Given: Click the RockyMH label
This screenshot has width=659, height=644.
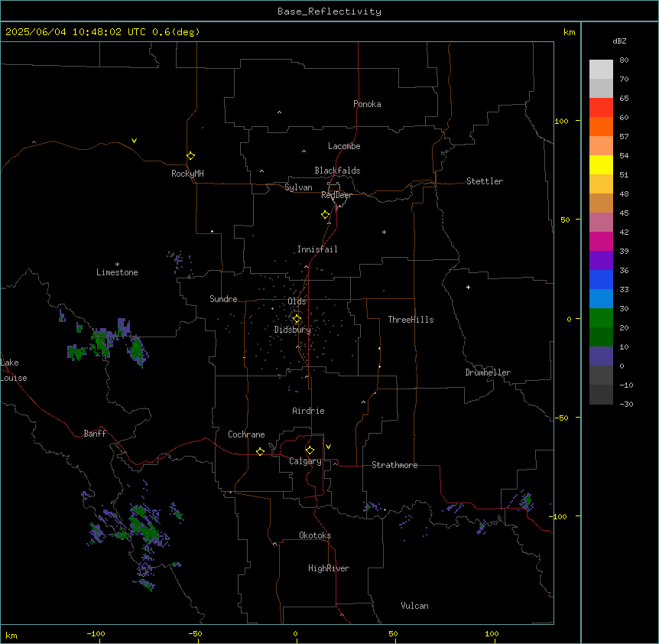Looking at the screenshot, I should [187, 174].
